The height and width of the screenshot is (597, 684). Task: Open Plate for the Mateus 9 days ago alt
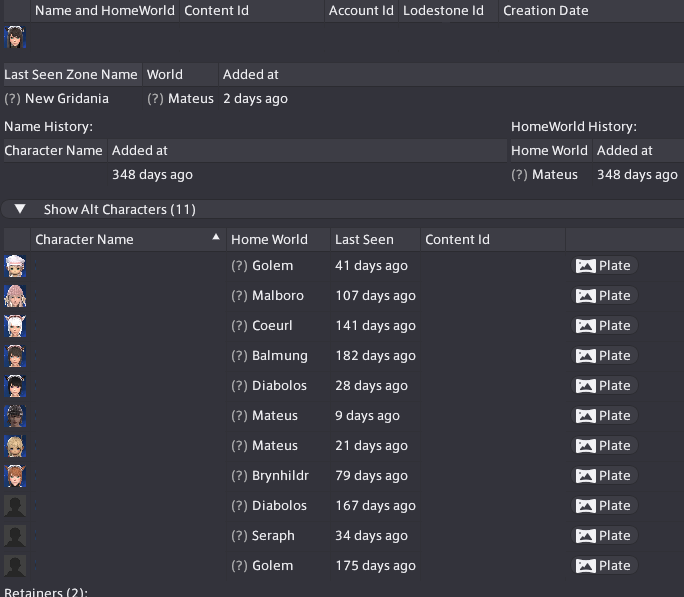pos(604,416)
